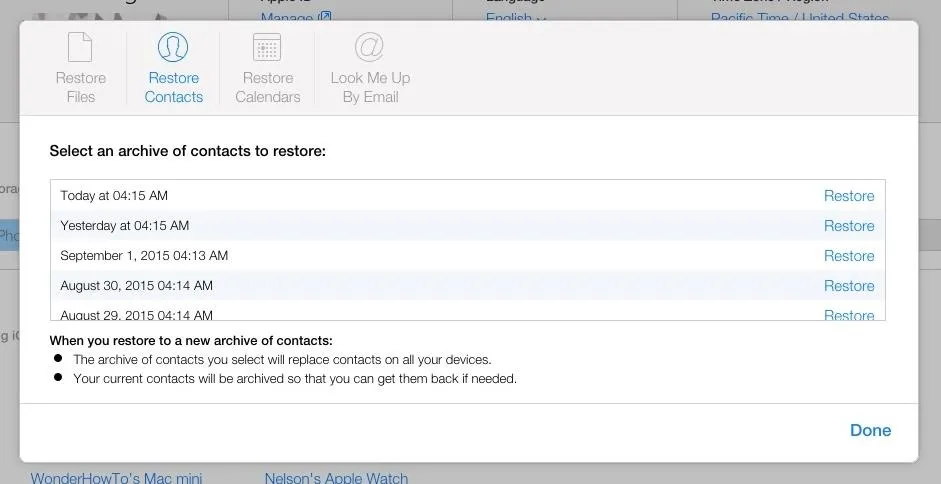941x484 pixels.
Task: Restore the Today at 04:15 AM archive
Action: (x=848, y=196)
